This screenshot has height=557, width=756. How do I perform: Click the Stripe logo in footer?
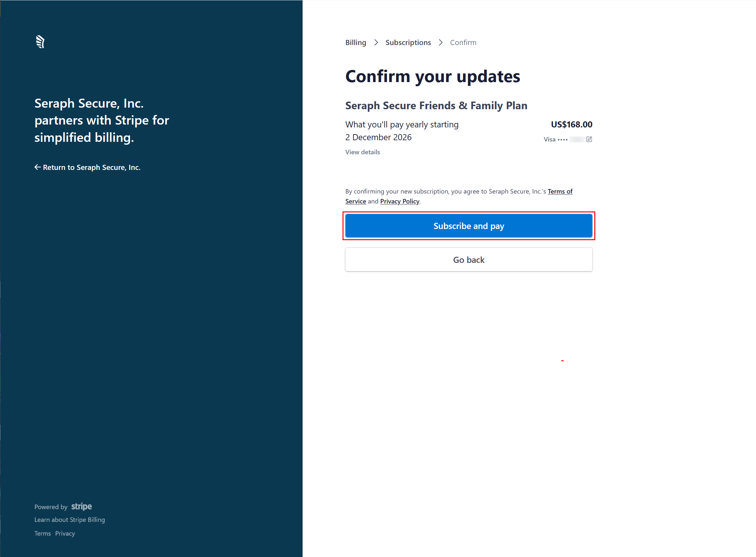coord(81,507)
